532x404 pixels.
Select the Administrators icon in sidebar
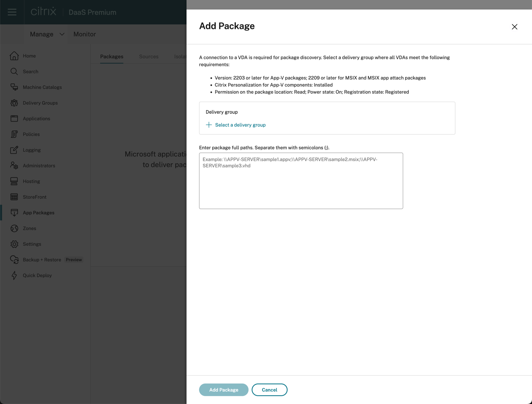click(x=14, y=166)
